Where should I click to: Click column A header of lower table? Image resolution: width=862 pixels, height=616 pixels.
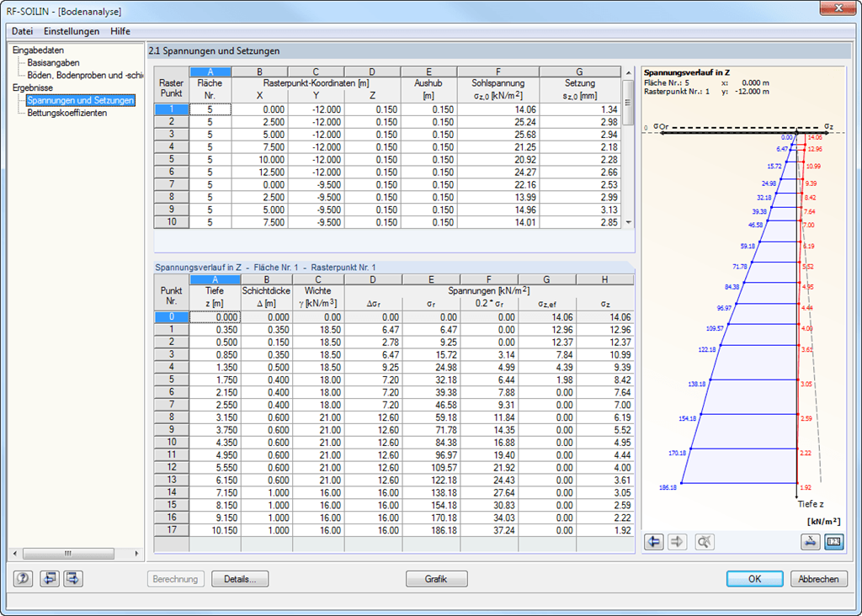[215, 279]
